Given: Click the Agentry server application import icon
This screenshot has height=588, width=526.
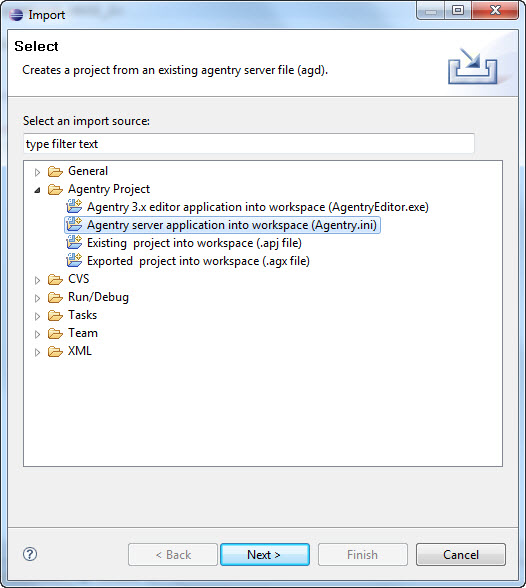Looking at the screenshot, I should coord(74,225).
